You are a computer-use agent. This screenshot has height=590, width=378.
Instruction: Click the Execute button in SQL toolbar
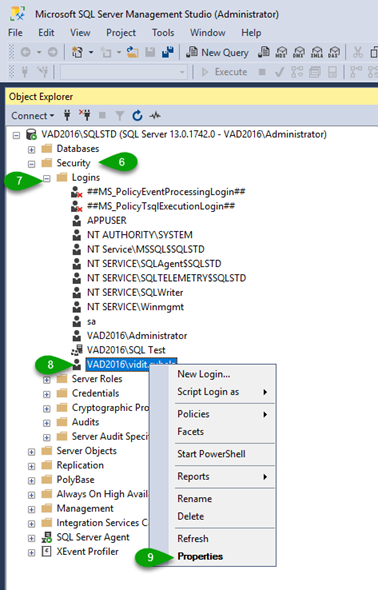pos(225,71)
